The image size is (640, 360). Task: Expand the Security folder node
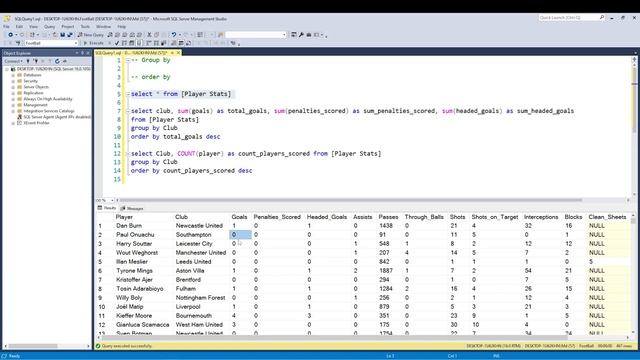(x=13, y=81)
